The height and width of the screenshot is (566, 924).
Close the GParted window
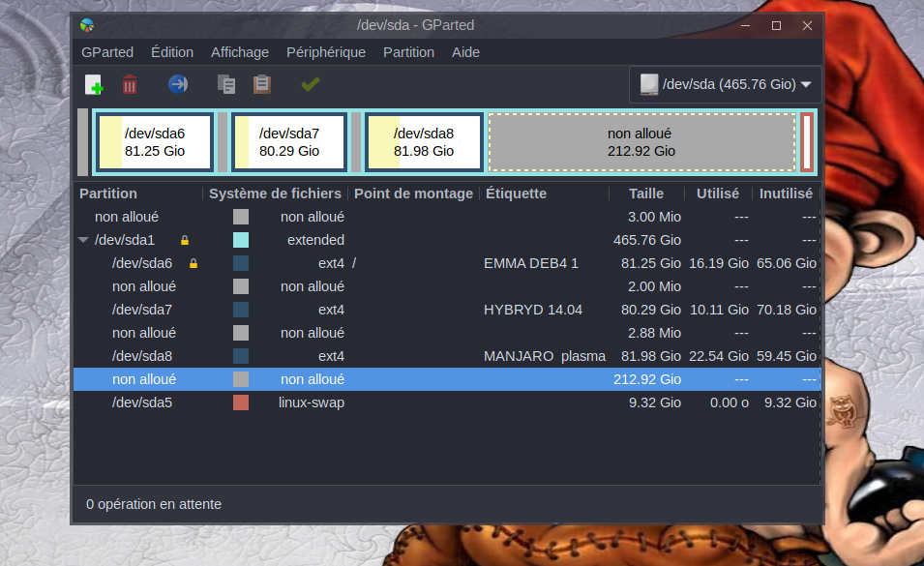(807, 25)
